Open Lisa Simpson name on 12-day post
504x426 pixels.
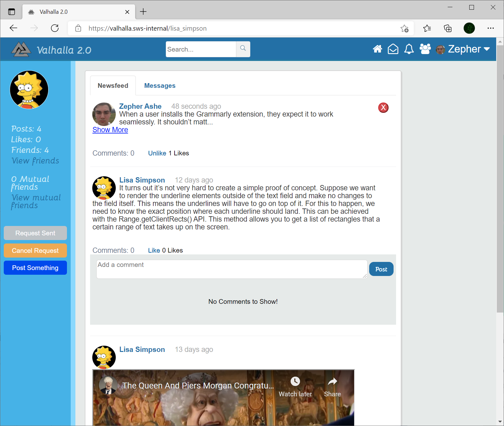coord(142,180)
